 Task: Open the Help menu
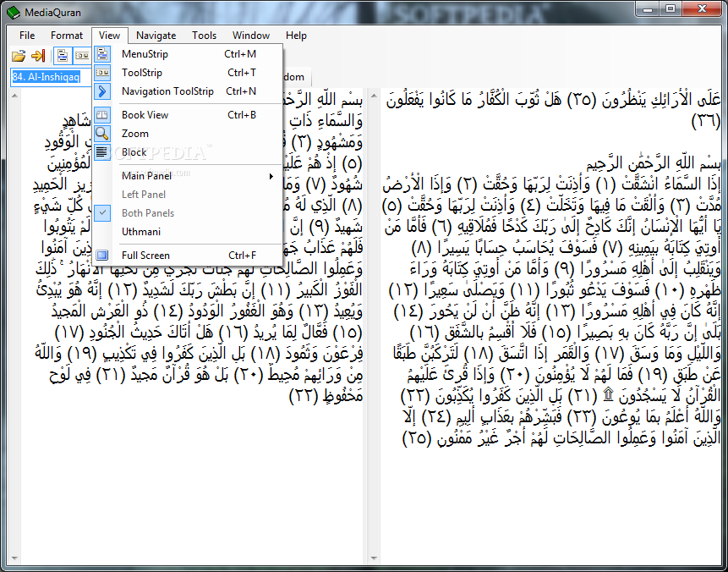(296, 36)
